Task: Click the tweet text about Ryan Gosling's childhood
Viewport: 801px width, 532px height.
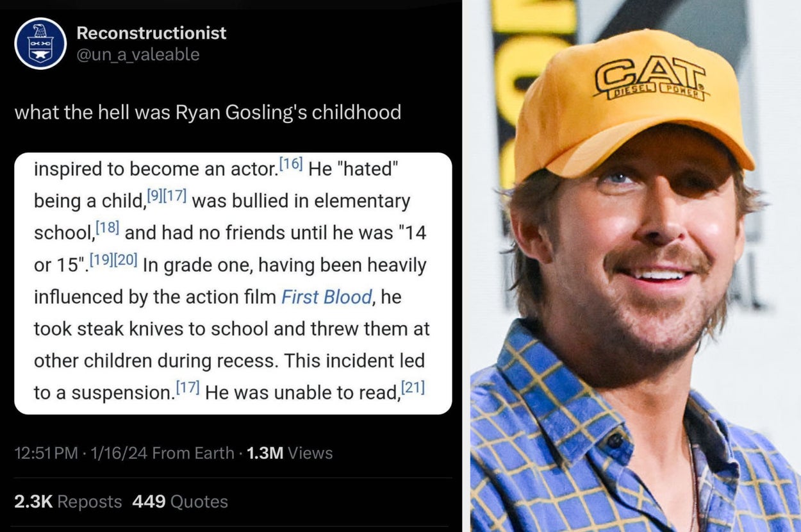Action: (x=208, y=113)
